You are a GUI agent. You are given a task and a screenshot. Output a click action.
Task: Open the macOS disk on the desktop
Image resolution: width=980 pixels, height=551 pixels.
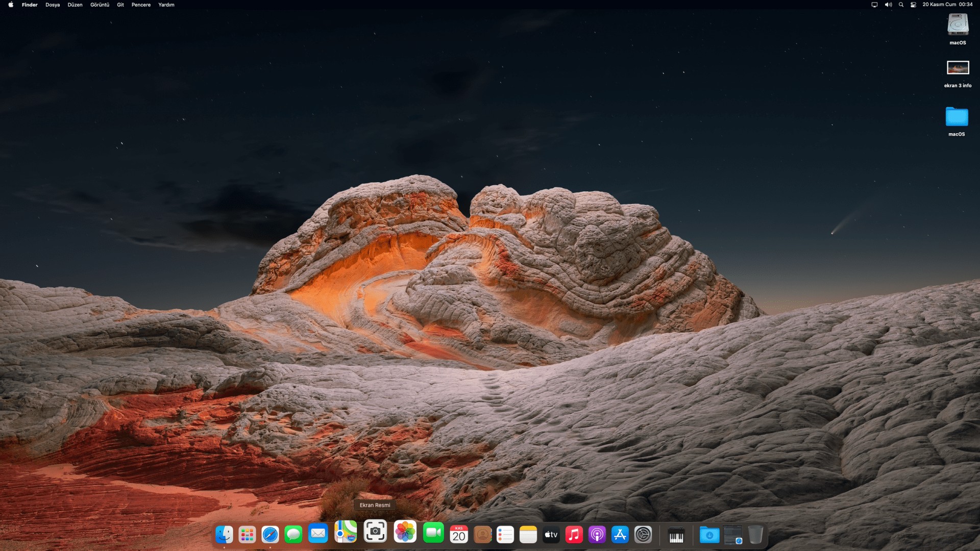coord(958,24)
